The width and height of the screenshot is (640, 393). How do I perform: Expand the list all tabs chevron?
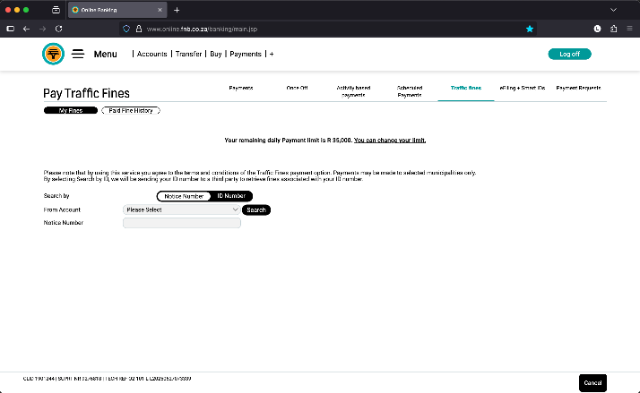pyautogui.click(x=613, y=10)
